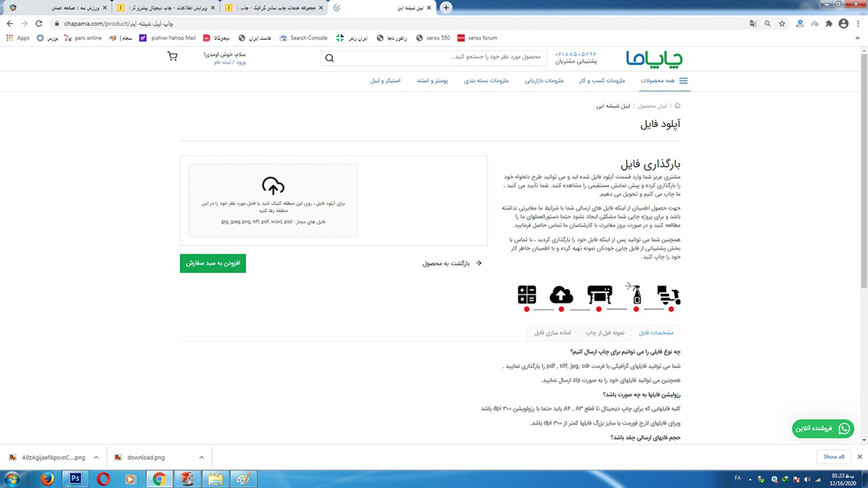
Task: Click the calculator step icon
Action: click(x=527, y=294)
